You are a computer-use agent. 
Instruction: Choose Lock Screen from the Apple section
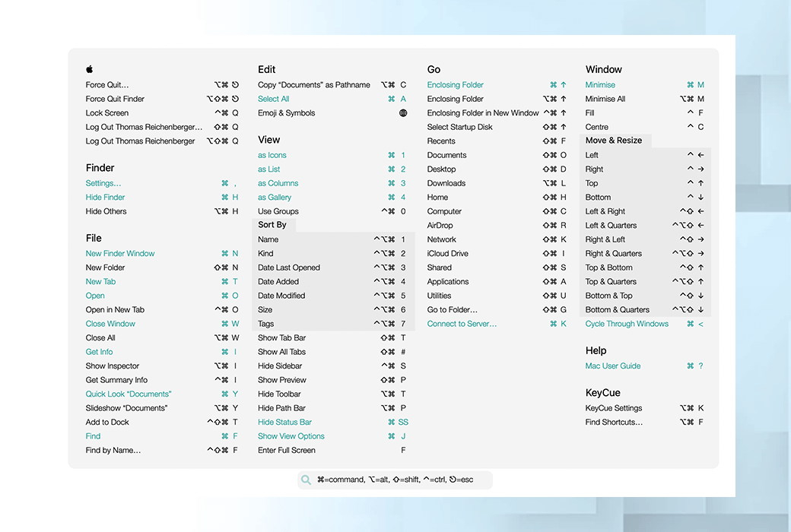pos(107,113)
